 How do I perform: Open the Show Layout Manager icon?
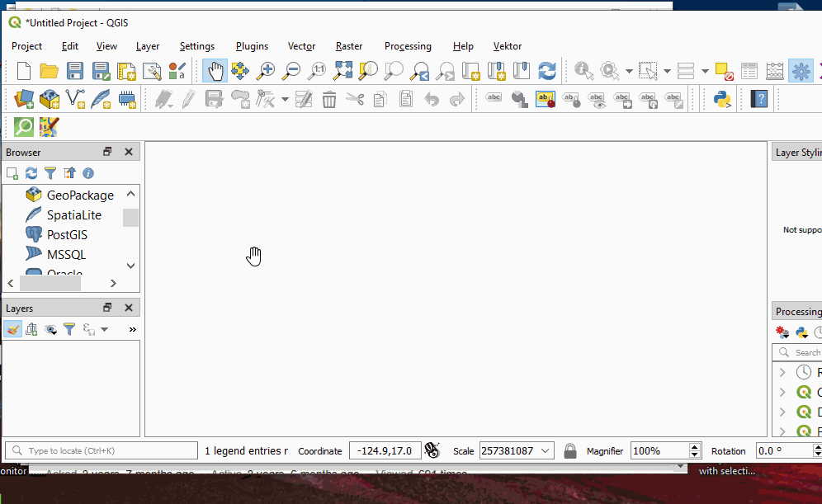[x=152, y=71]
